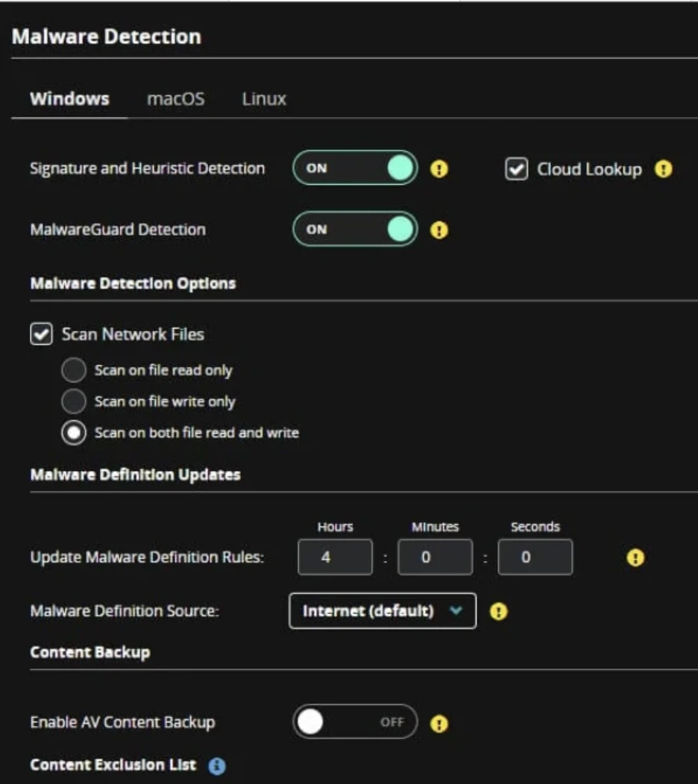Screen dimensions: 698x784
Task: Click info icon beside Update Malware Definition Rules
Action: pyautogui.click(x=635, y=557)
